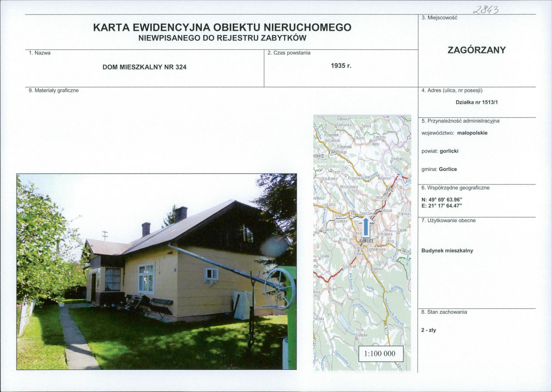Click the powiat value gorlicki
This screenshot has width=552, height=392.
tap(449, 151)
